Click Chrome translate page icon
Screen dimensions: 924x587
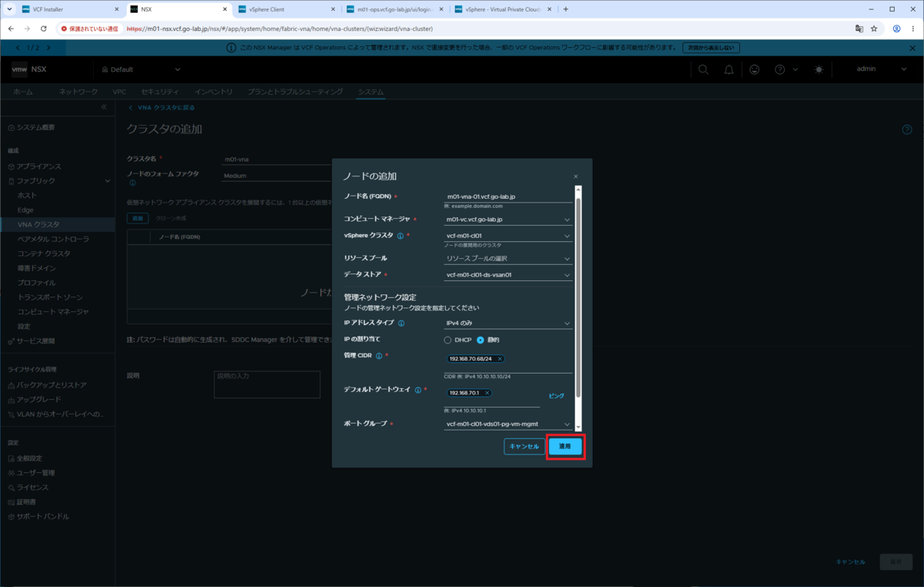pyautogui.click(x=859, y=29)
